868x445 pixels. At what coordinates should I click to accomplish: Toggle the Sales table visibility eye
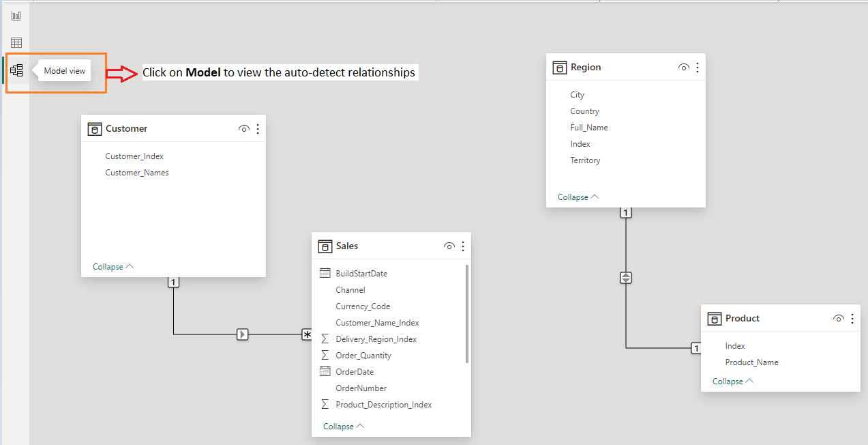tap(449, 246)
